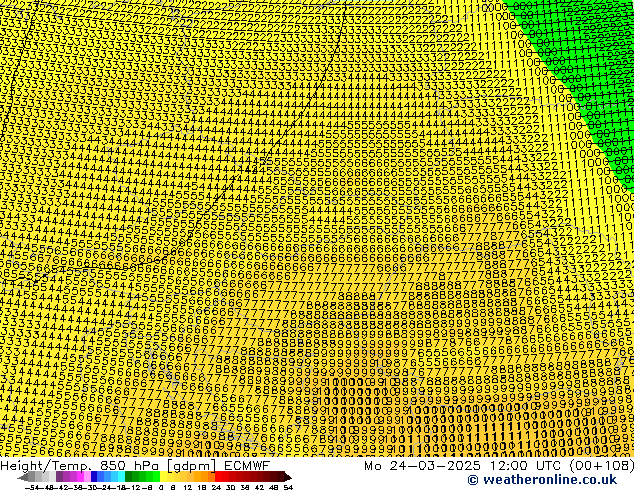Click the 54 label on temperature scale
The height and width of the screenshot is (490, 634).
tap(288, 488)
